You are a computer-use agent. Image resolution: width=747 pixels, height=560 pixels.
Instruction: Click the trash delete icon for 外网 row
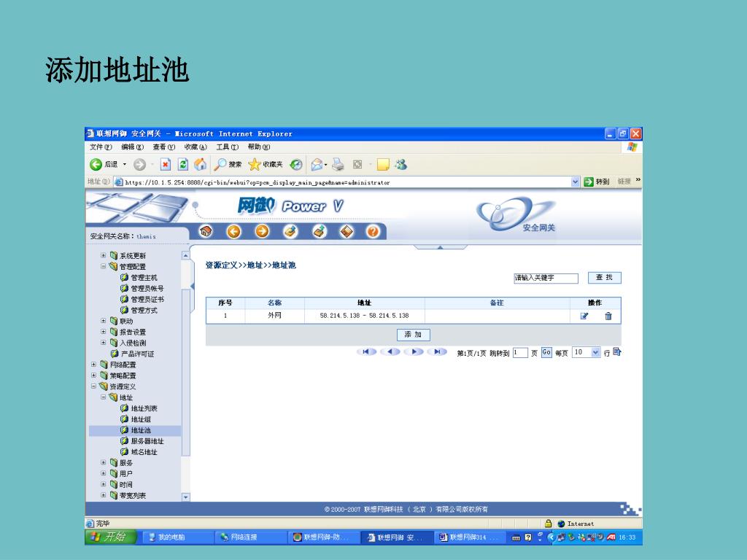[x=608, y=316]
